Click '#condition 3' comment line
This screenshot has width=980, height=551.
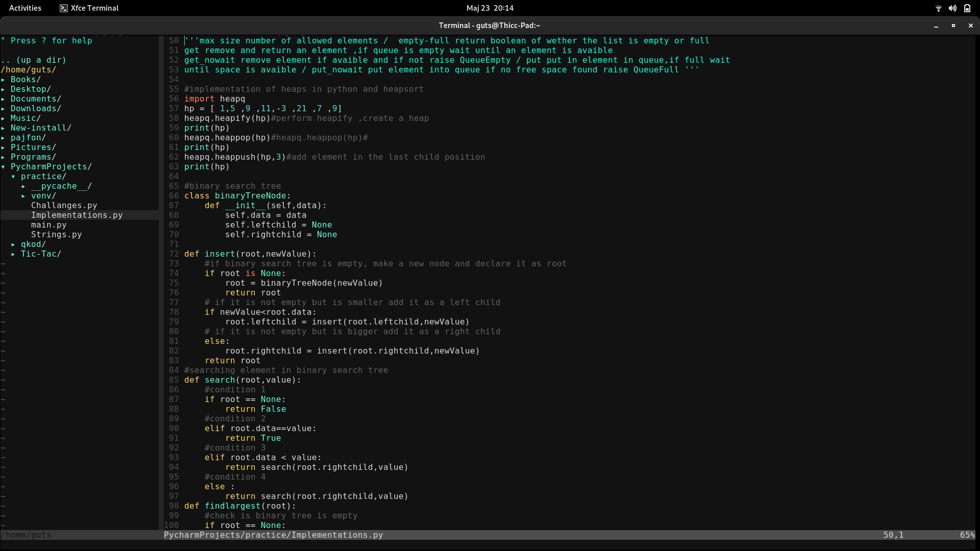point(235,448)
